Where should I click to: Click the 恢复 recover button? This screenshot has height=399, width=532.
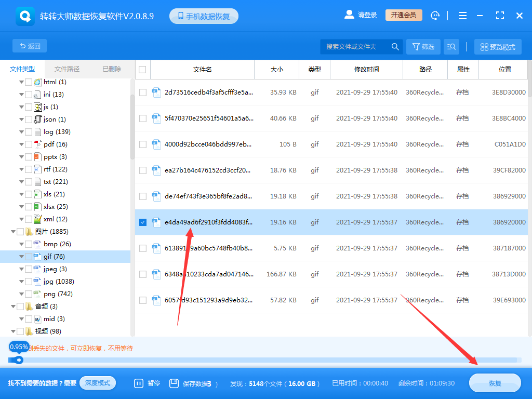(x=494, y=383)
